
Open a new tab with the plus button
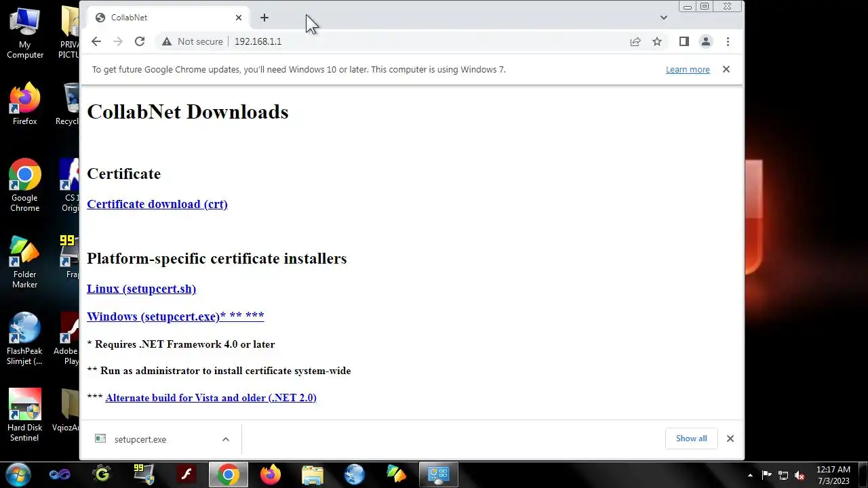(x=264, y=18)
